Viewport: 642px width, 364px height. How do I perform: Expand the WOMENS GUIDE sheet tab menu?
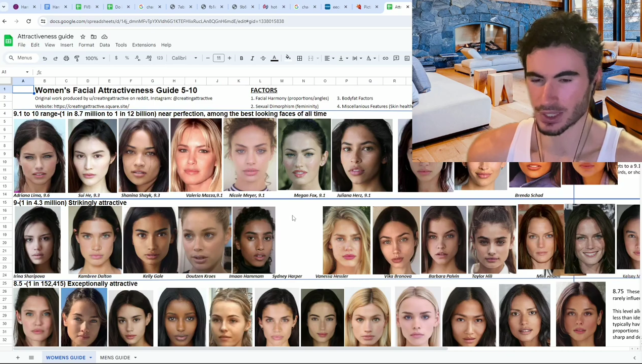tap(90, 357)
